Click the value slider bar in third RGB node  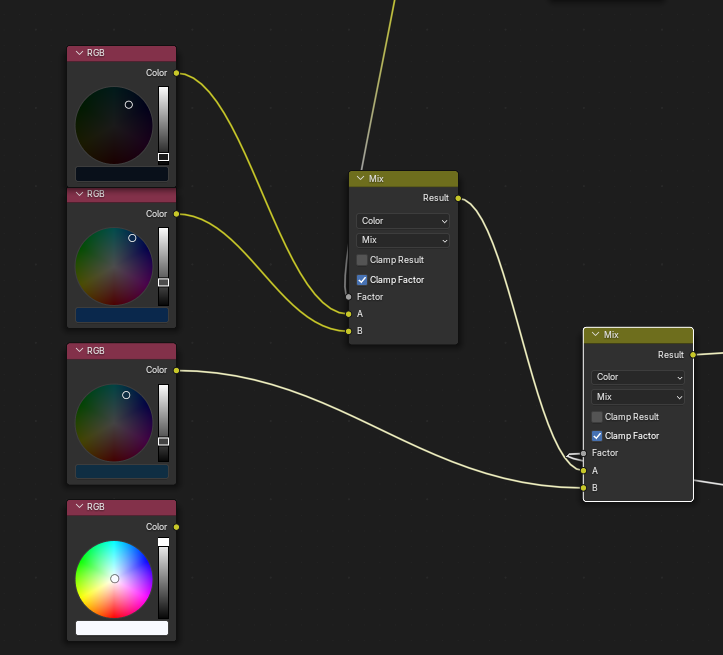[x=163, y=423]
